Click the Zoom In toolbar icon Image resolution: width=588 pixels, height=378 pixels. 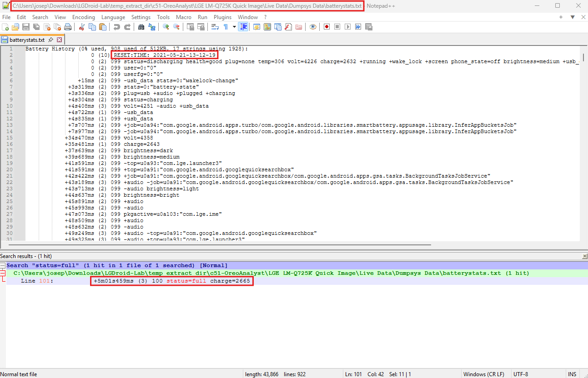(166, 27)
